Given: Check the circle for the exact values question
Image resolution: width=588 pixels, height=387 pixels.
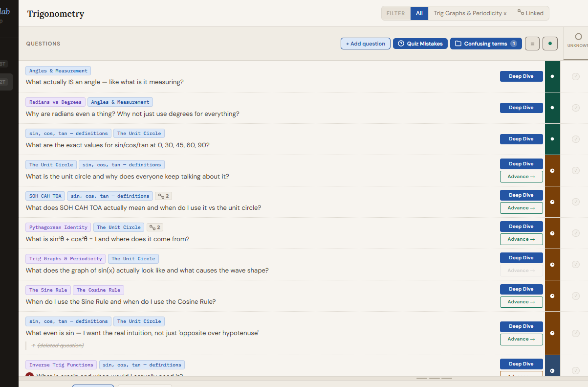Looking at the screenshot, I should click(576, 139).
